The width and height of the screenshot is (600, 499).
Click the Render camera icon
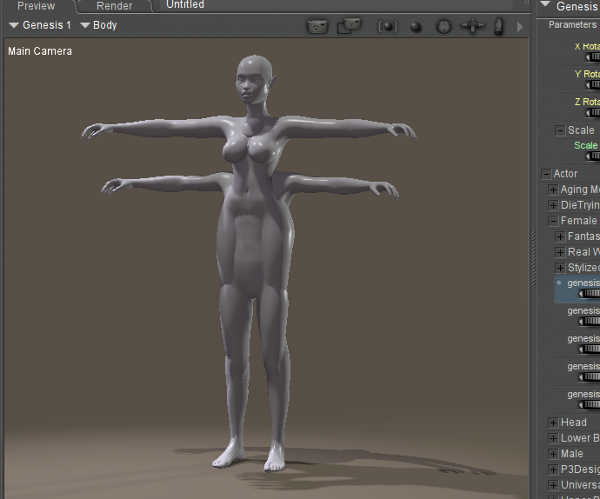pos(318,26)
